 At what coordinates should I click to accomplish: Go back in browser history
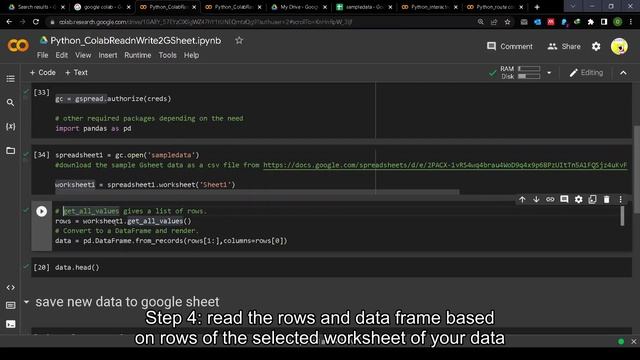tap(9, 22)
